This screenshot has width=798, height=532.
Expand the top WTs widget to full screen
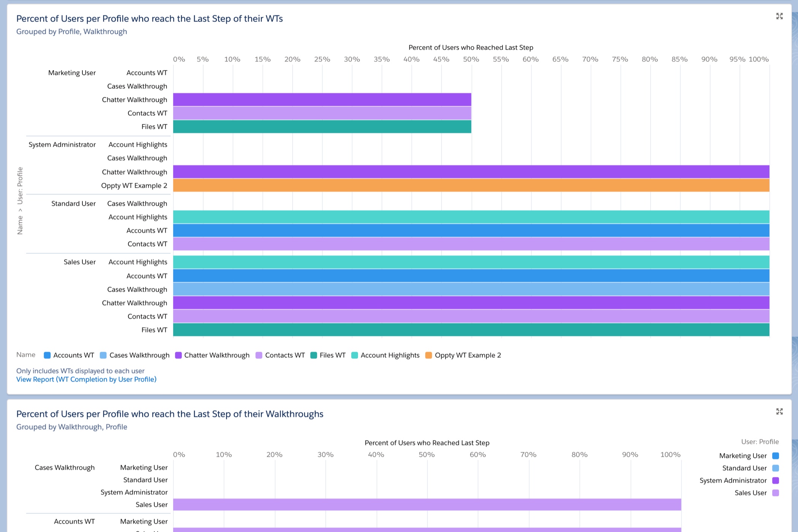click(780, 16)
